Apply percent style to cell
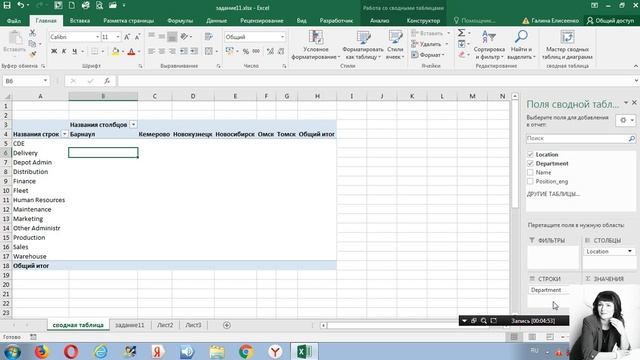The image size is (640, 360). tap(246, 51)
